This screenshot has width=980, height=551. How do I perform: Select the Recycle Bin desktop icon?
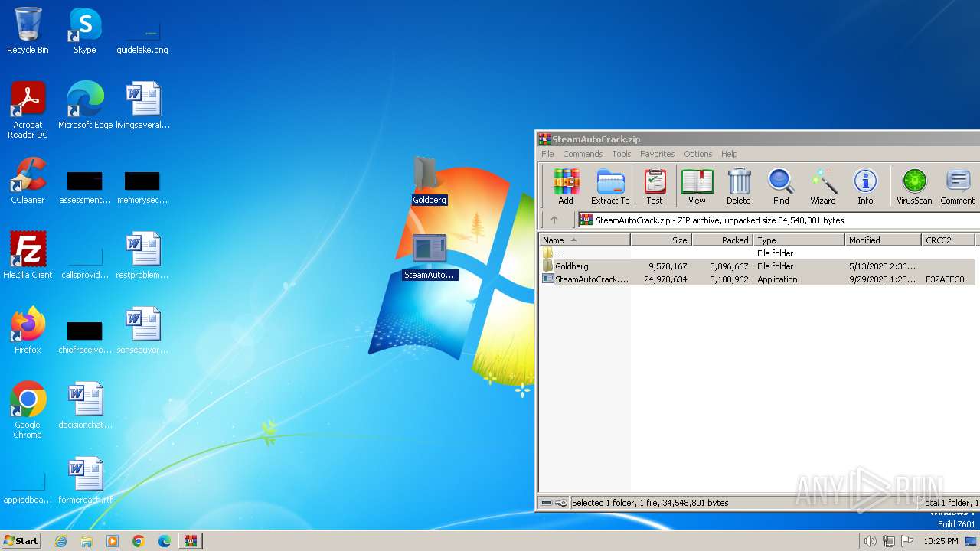28,31
